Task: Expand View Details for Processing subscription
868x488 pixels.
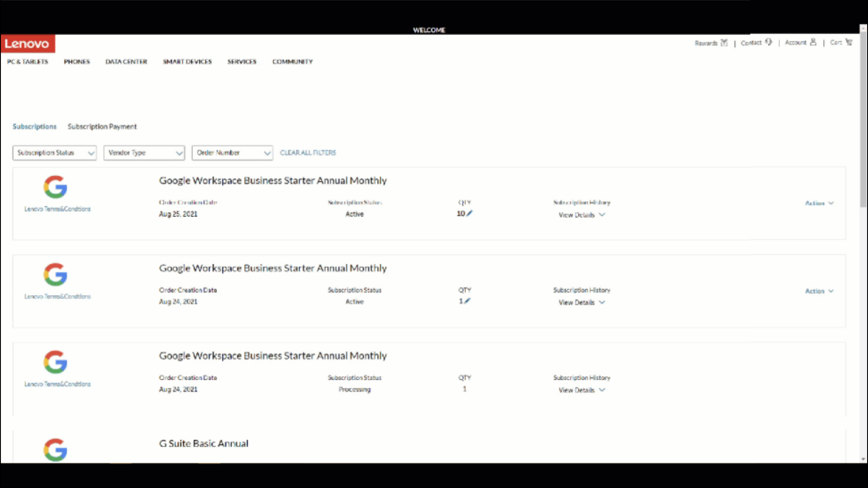Action: 582,390
